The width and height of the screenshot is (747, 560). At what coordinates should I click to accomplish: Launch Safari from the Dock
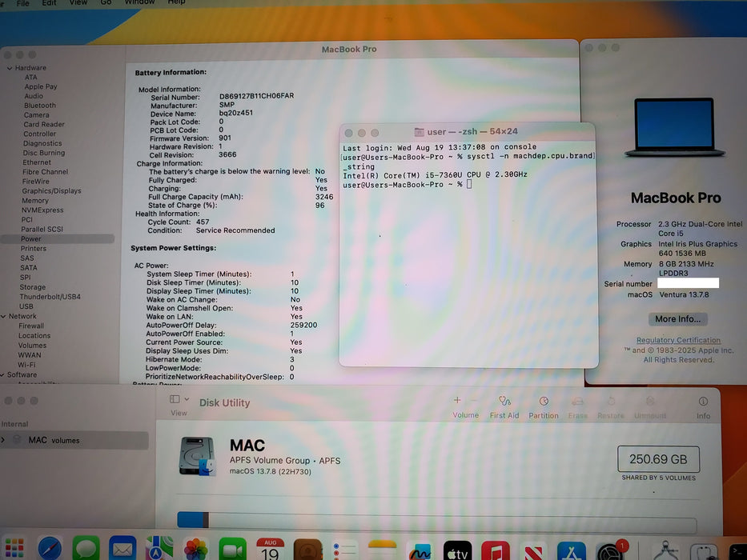point(50,549)
